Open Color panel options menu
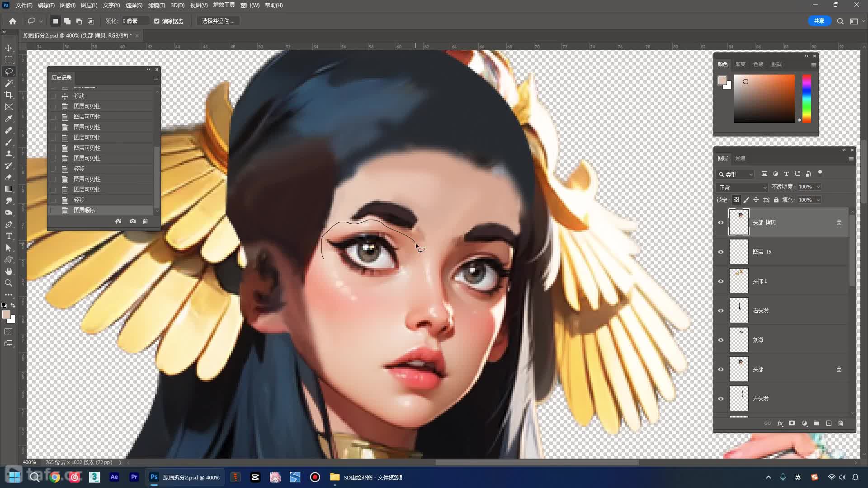Screen dimensions: 868x488 click(x=813, y=65)
